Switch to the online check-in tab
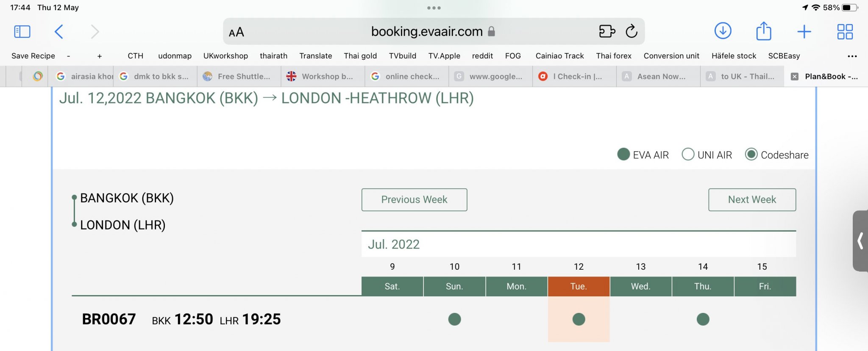868x351 pixels. 406,77
